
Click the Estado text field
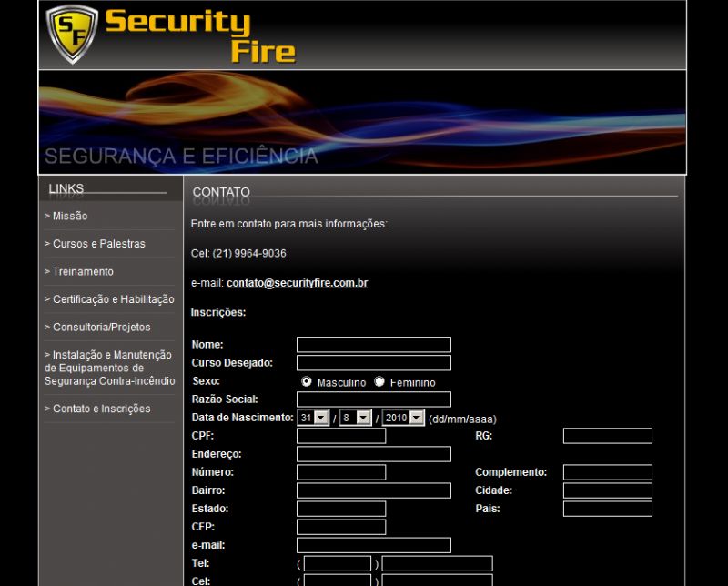coord(341,509)
